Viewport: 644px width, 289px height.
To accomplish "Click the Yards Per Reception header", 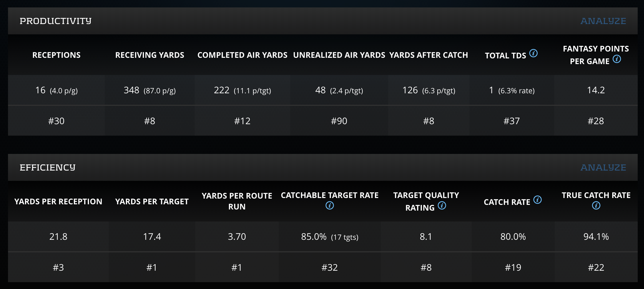I will click(58, 201).
